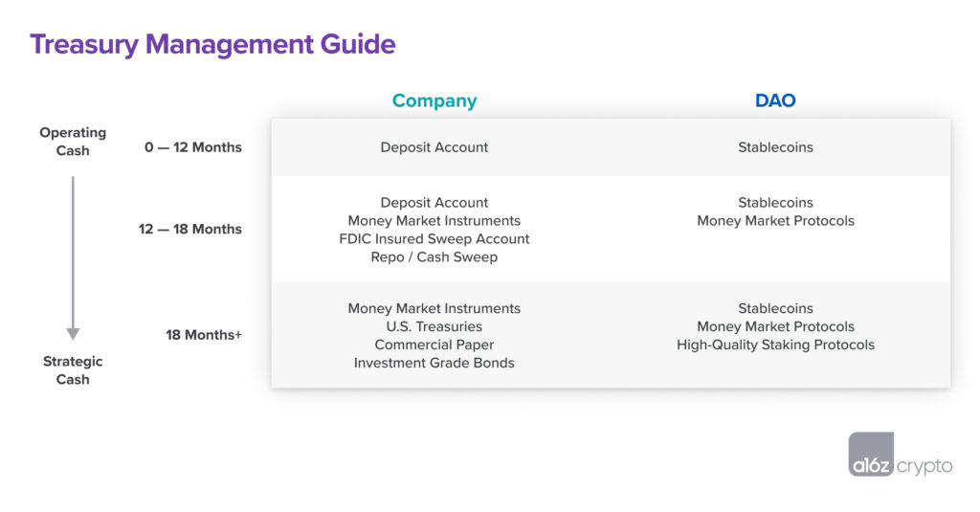Click Commercial Paper entry
The height and width of the screenshot is (512, 980).
(x=434, y=345)
